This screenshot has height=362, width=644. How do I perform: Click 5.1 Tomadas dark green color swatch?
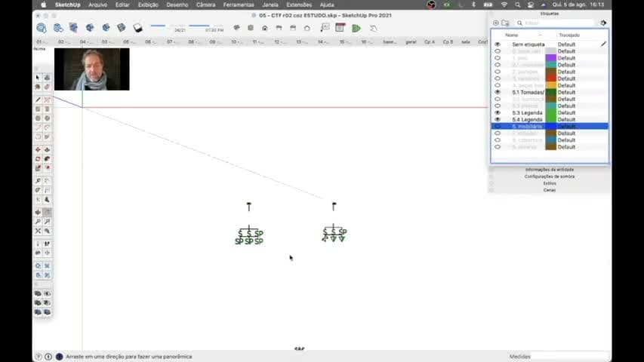(x=551, y=92)
